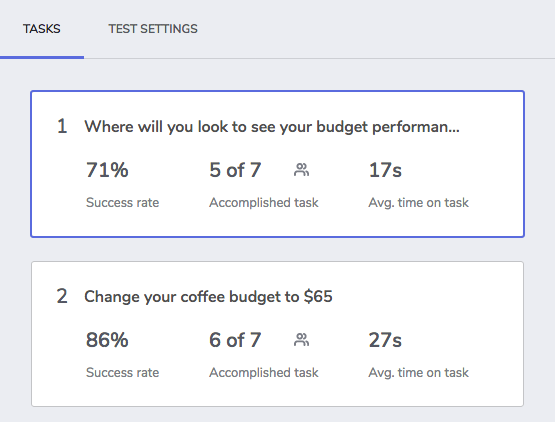The width and height of the screenshot is (555, 422).
Task: Click the title 'Where will you look to see your budget performan...'
Action: [x=272, y=127]
